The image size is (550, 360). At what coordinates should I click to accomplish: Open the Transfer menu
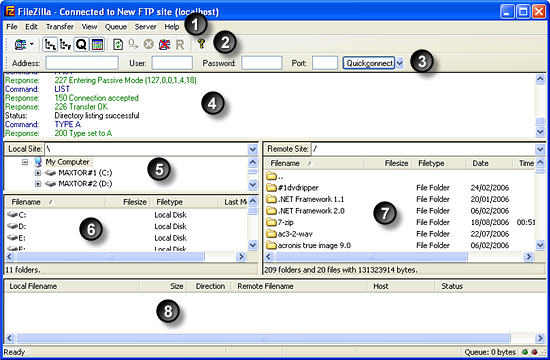pos(60,27)
